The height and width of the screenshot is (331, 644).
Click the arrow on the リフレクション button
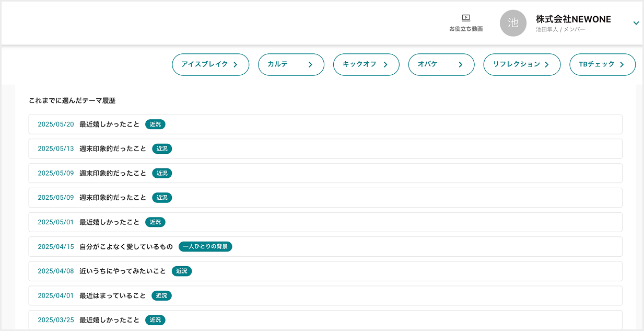point(547,65)
